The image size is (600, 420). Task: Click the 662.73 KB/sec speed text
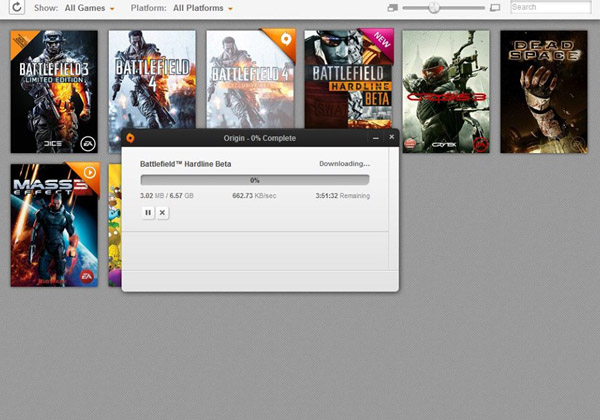(x=254, y=196)
